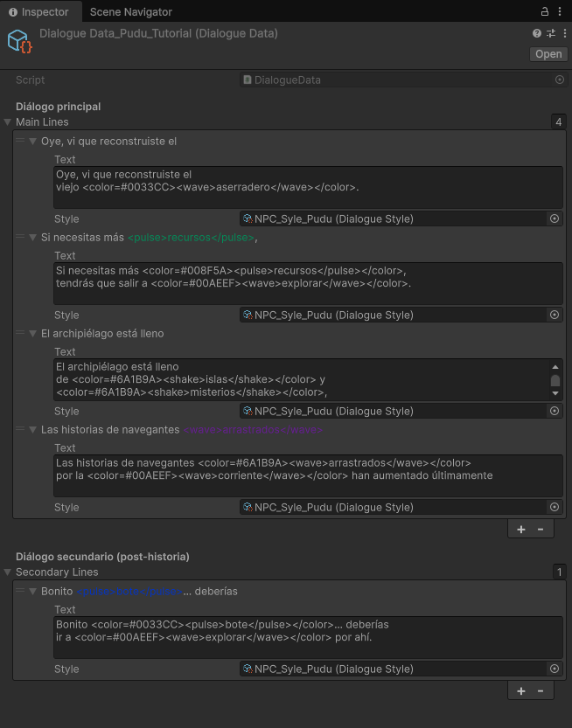Image resolution: width=572 pixels, height=728 pixels.
Task: Add a new element to Secondary Lines
Action: coord(521,690)
